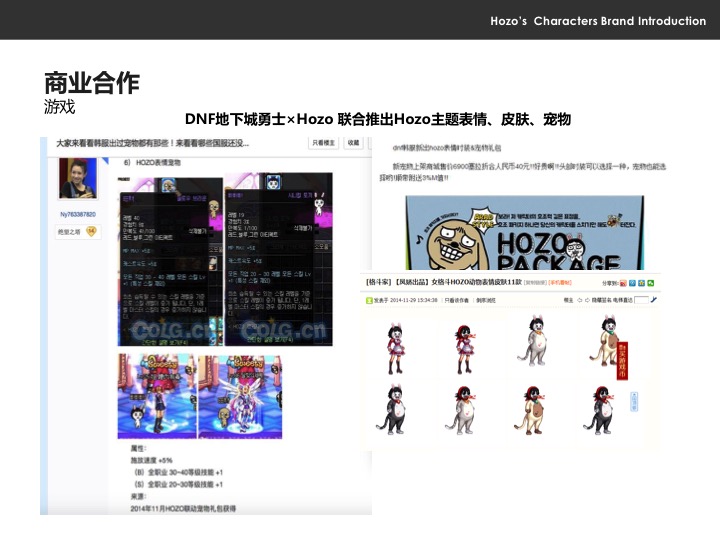
Task: Select the line "2014年11月HOZO联动宠物礼包获得"
Action: pos(183,508)
